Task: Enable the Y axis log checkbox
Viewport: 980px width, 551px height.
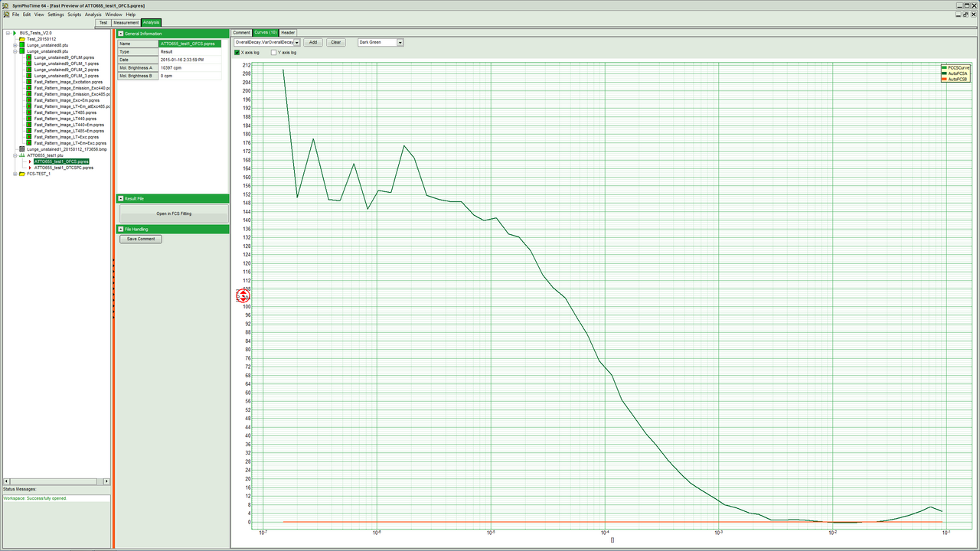Action: coord(274,53)
